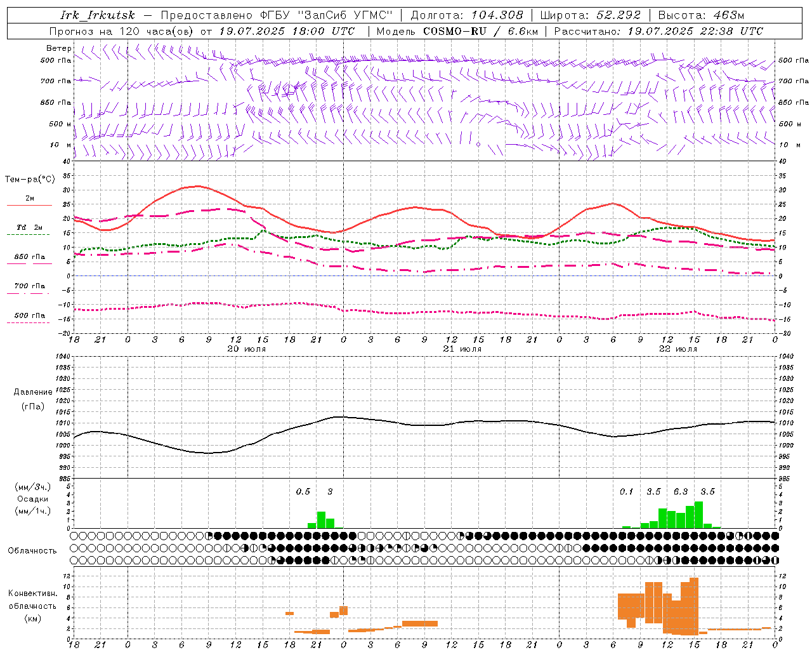Click the (мм/3ч.) precipitation unit label

point(33,487)
